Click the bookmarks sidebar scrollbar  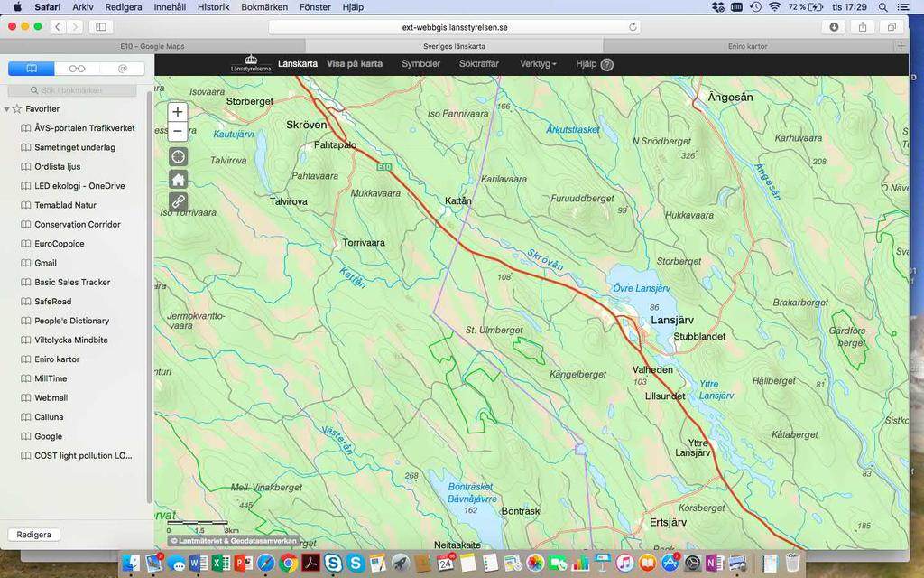pos(149,298)
